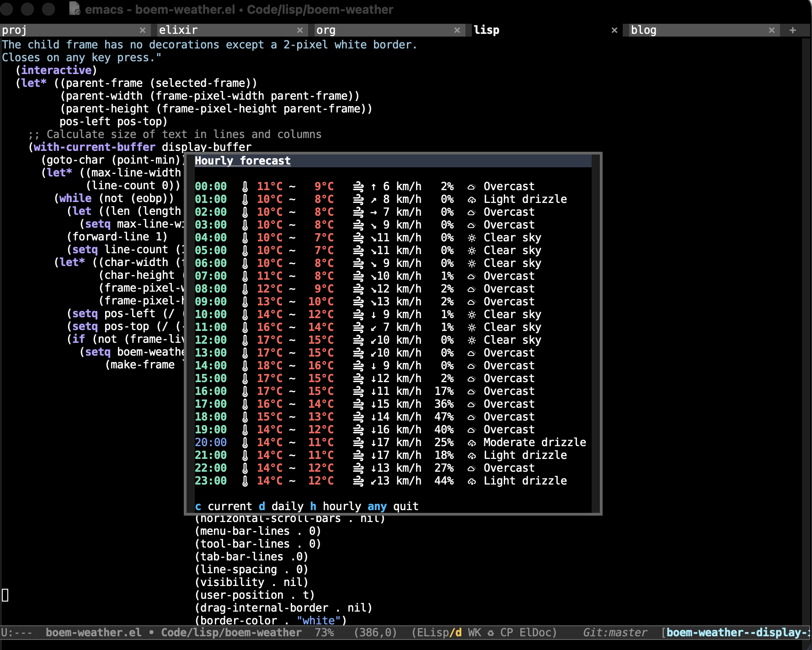Close the elixir tab

pyautogui.click(x=300, y=30)
